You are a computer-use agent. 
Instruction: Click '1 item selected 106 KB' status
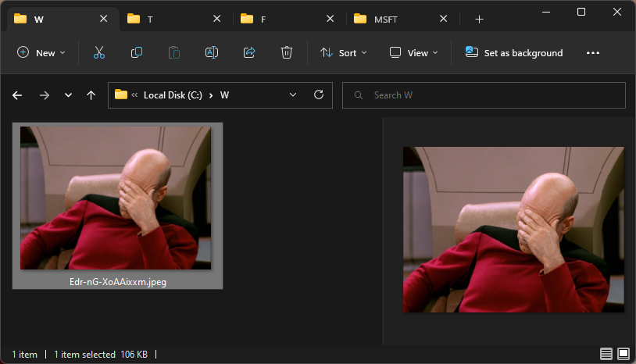coord(101,355)
